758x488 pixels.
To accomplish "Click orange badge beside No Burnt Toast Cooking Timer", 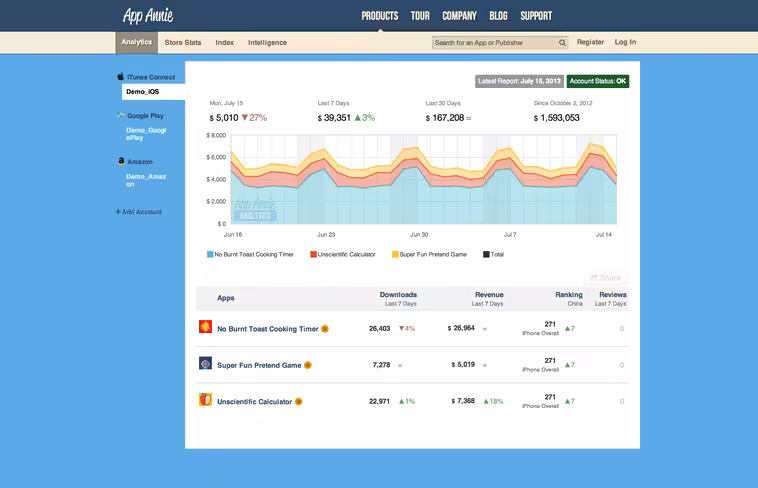I will [325, 329].
